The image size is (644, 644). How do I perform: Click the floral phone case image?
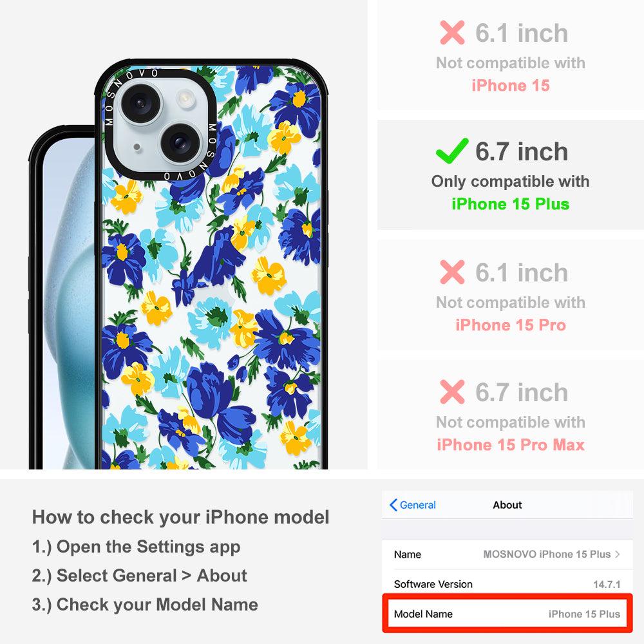[x=211, y=265]
